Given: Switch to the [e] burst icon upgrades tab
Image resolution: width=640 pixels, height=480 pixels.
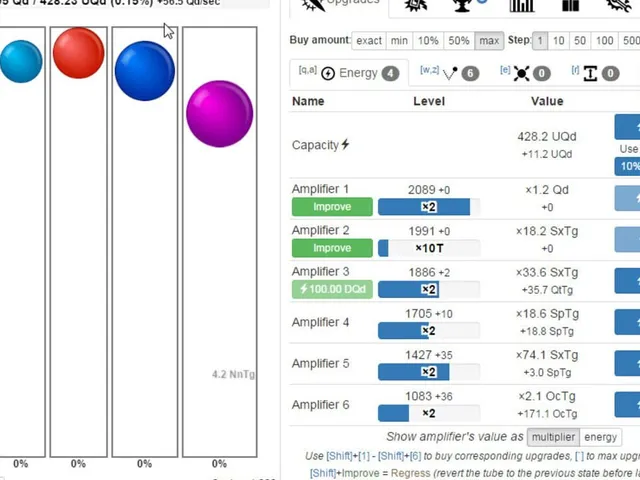Looking at the screenshot, I should (525, 73).
